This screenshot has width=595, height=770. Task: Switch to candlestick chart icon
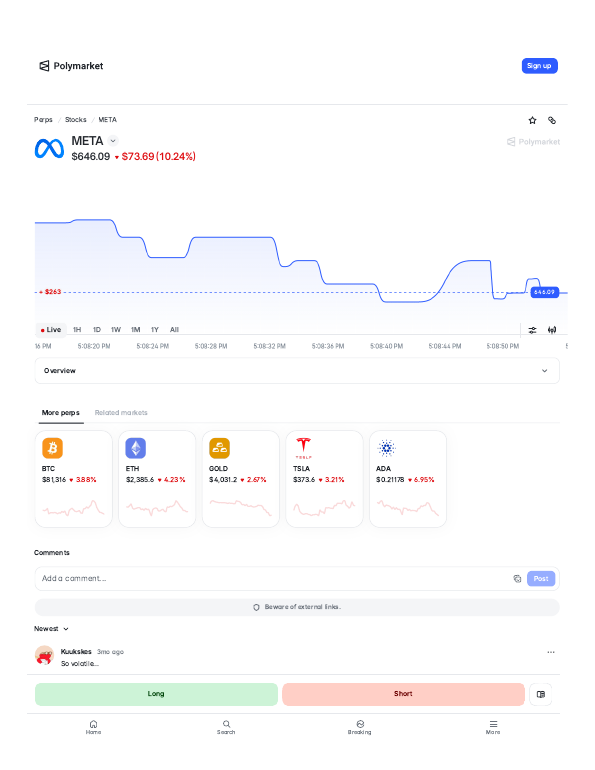pyautogui.click(x=552, y=330)
